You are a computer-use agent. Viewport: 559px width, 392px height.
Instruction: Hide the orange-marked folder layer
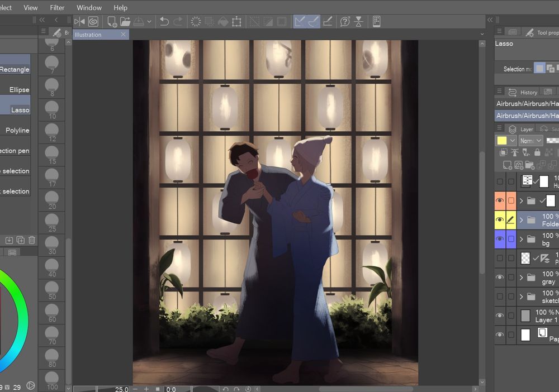coord(500,200)
